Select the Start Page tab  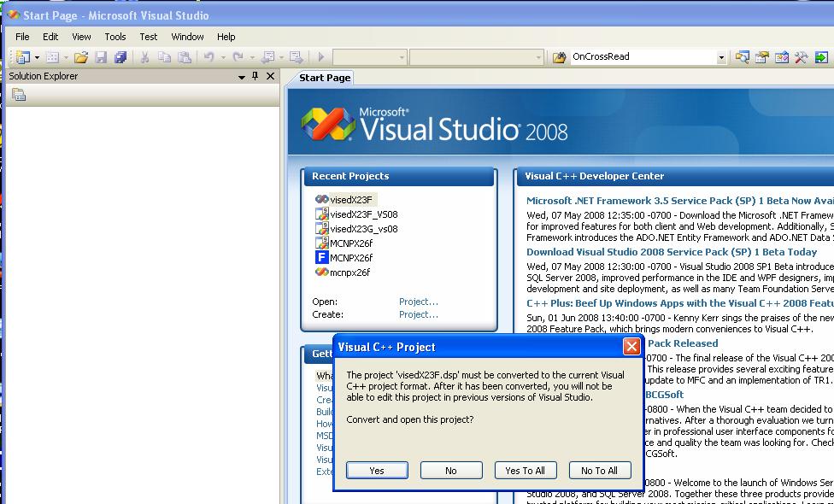(325, 78)
